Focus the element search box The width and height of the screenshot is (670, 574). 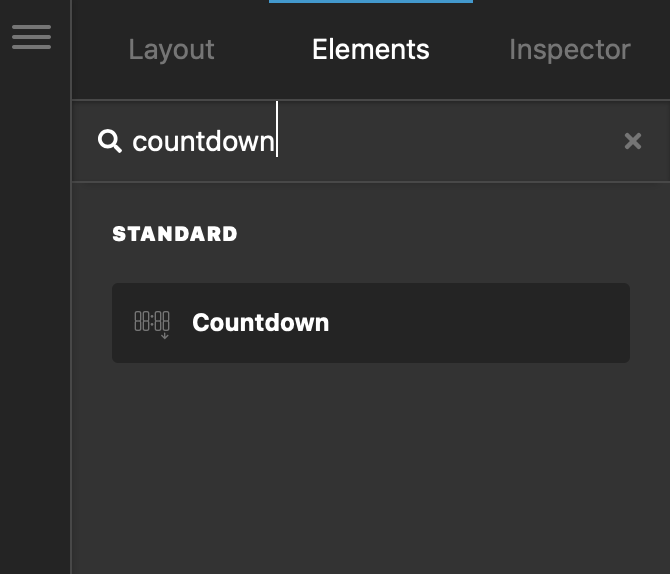371,141
